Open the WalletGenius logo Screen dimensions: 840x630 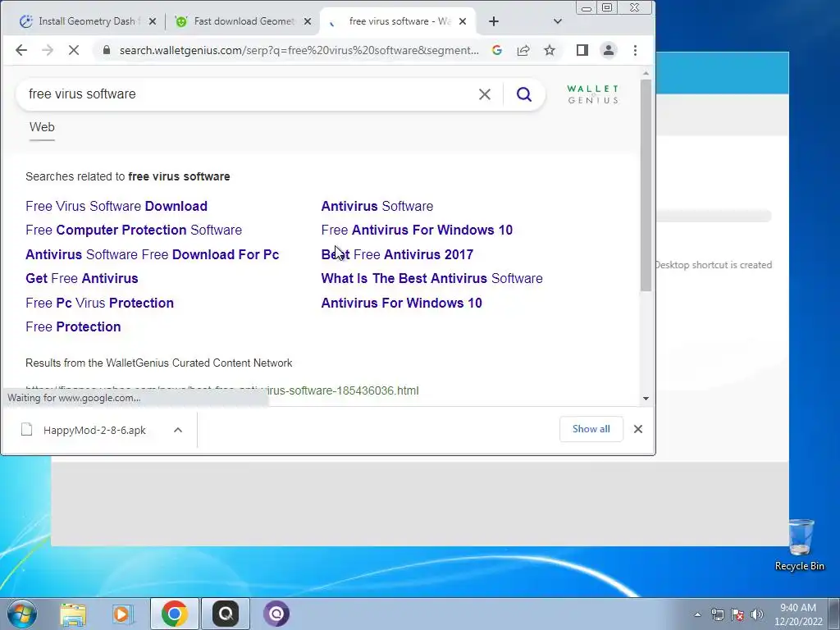coord(592,94)
